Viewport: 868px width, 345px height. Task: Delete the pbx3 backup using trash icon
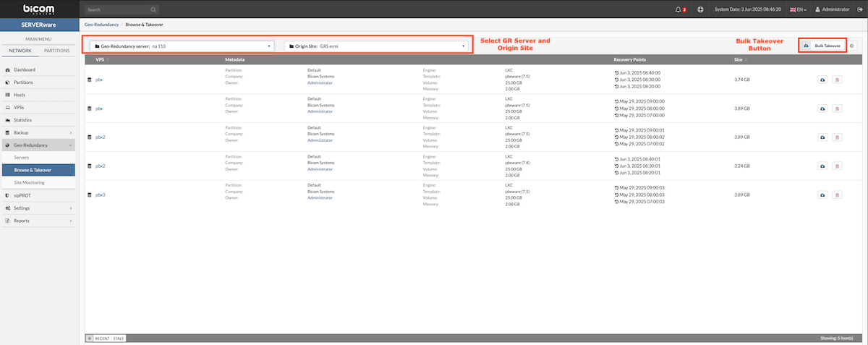[837, 195]
